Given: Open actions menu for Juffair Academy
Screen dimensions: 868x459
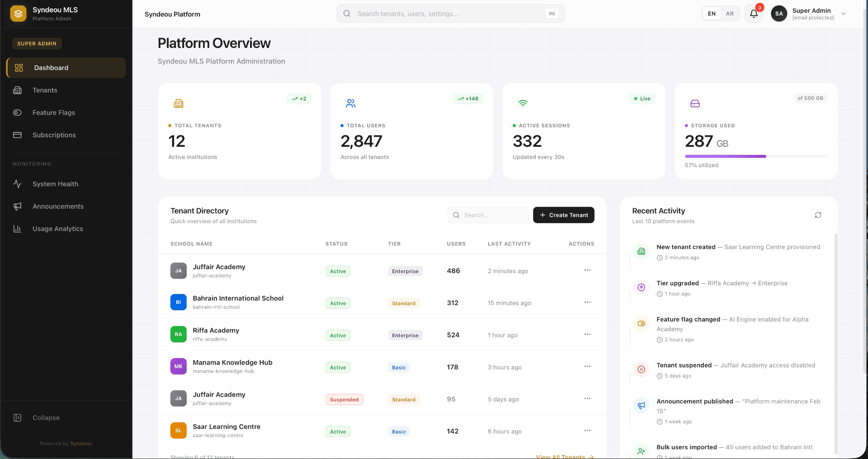Looking at the screenshot, I should tap(587, 270).
